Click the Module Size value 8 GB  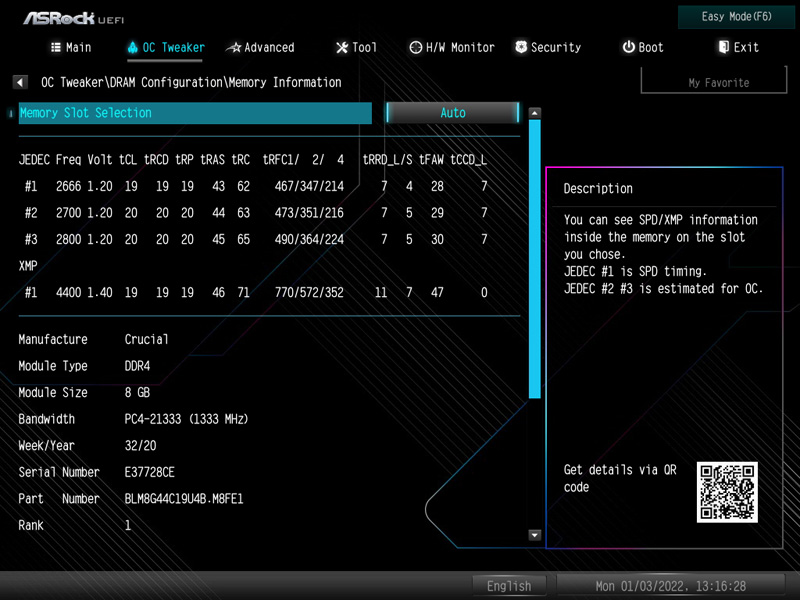pyautogui.click(x=137, y=392)
